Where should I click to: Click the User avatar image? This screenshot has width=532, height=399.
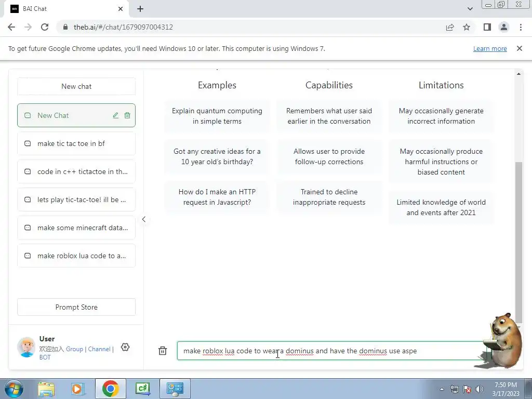point(26,347)
